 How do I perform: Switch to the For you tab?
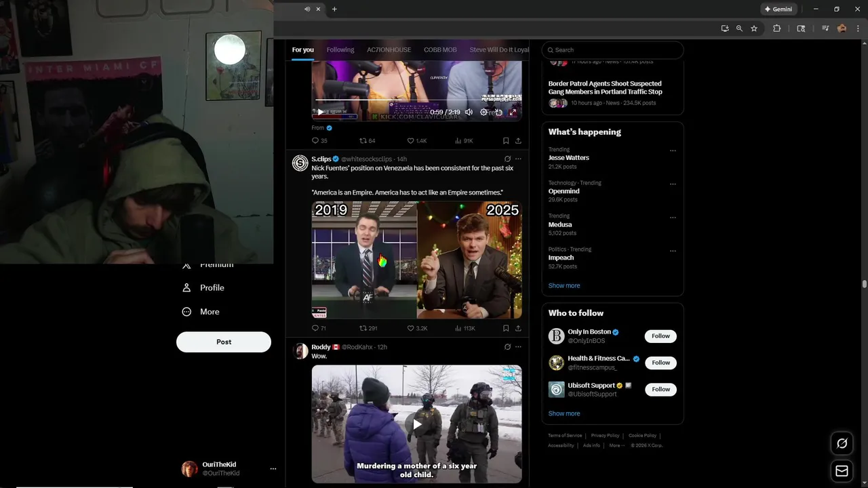point(302,49)
